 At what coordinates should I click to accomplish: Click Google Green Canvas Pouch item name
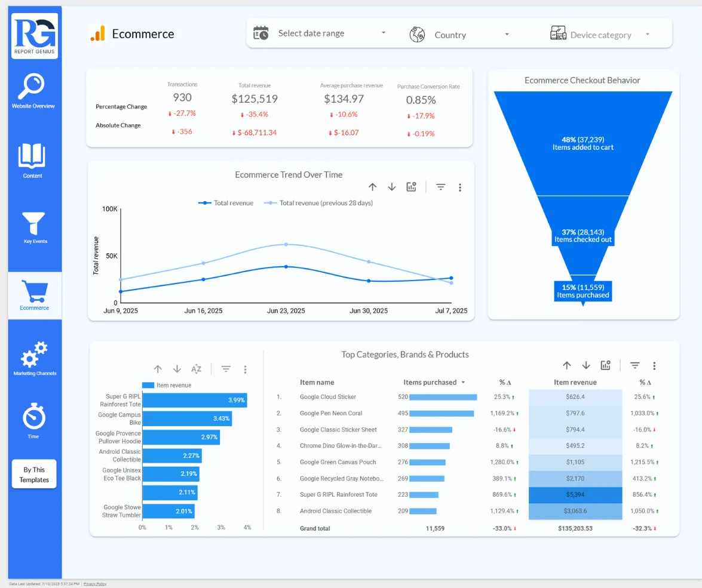pos(338,462)
